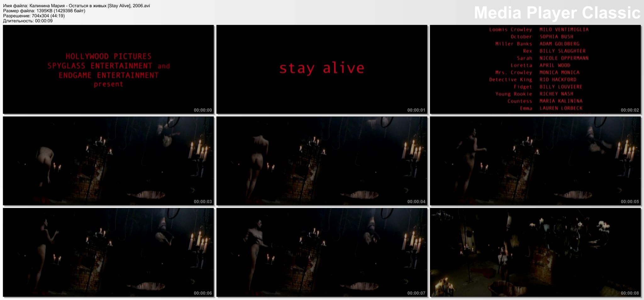This screenshot has height=300, width=644.
Task: Select the thumbnail stamped 00:00:00
Action: (108, 69)
